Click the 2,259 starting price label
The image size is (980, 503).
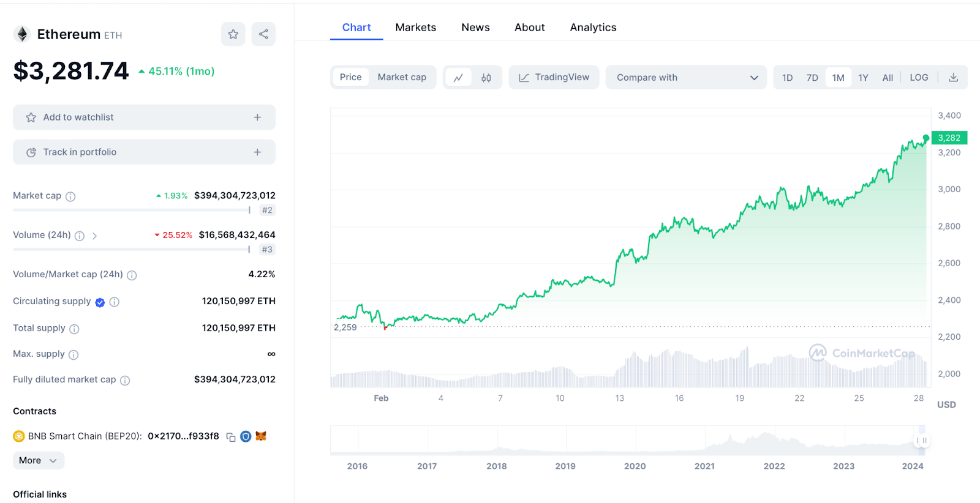pyautogui.click(x=345, y=328)
